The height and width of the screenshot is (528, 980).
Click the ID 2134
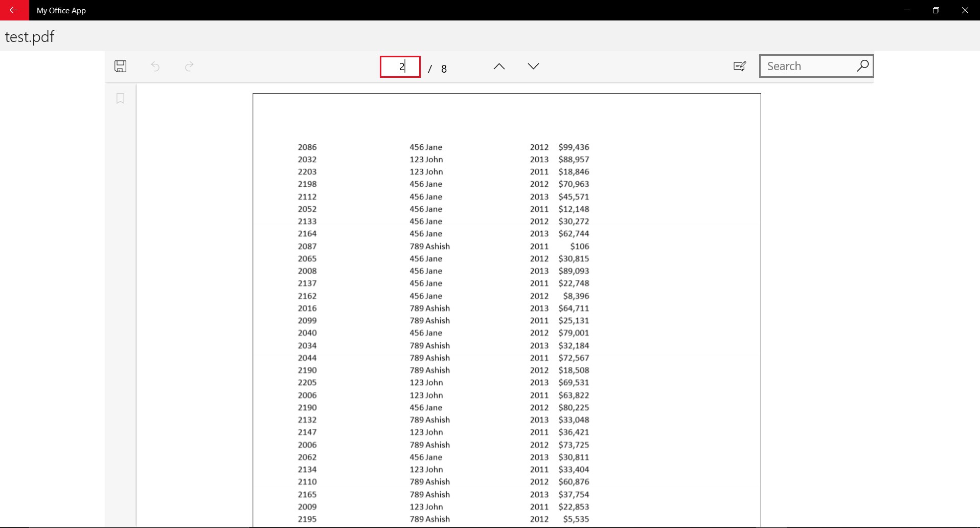(x=307, y=469)
